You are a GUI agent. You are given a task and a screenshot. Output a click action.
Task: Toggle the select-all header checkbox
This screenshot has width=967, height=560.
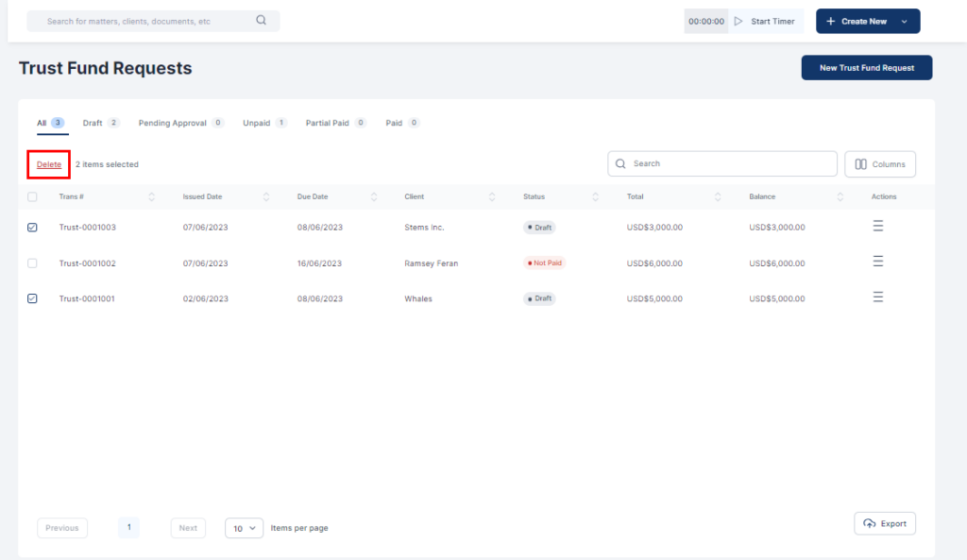tap(33, 197)
